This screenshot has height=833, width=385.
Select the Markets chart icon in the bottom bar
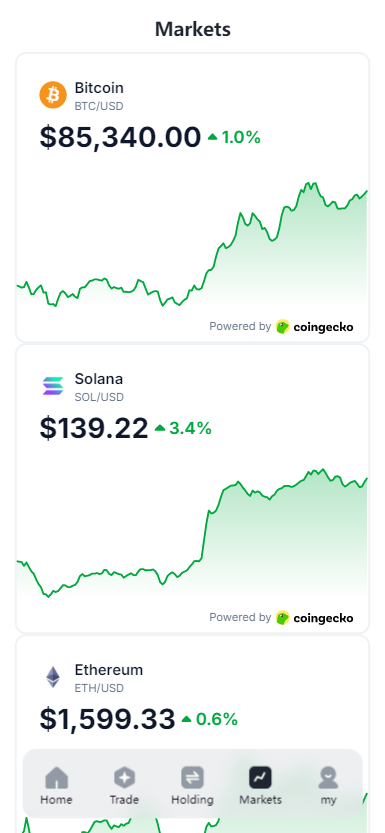click(260, 778)
